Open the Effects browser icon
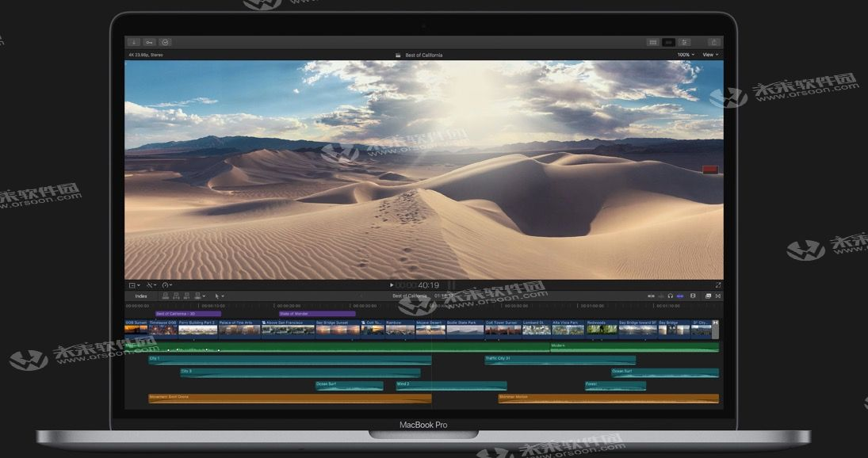This screenshot has width=868, height=458. 708,296
